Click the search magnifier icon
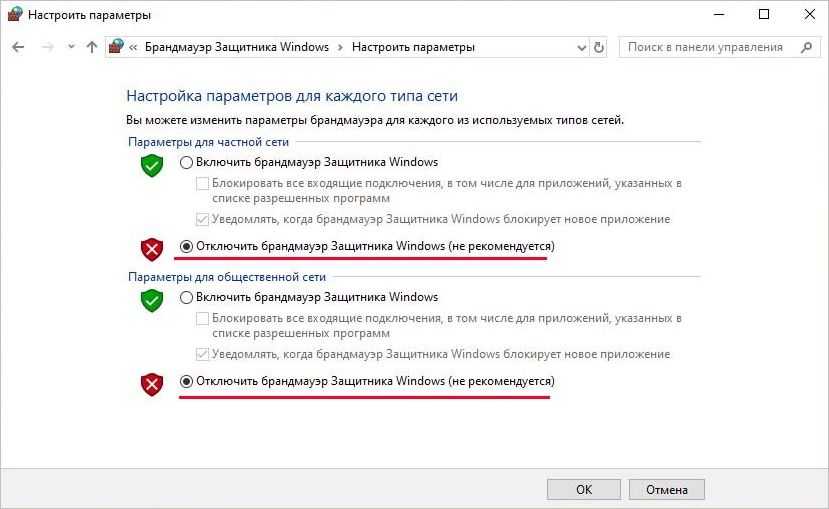The image size is (829, 509). pyautogui.click(x=806, y=47)
